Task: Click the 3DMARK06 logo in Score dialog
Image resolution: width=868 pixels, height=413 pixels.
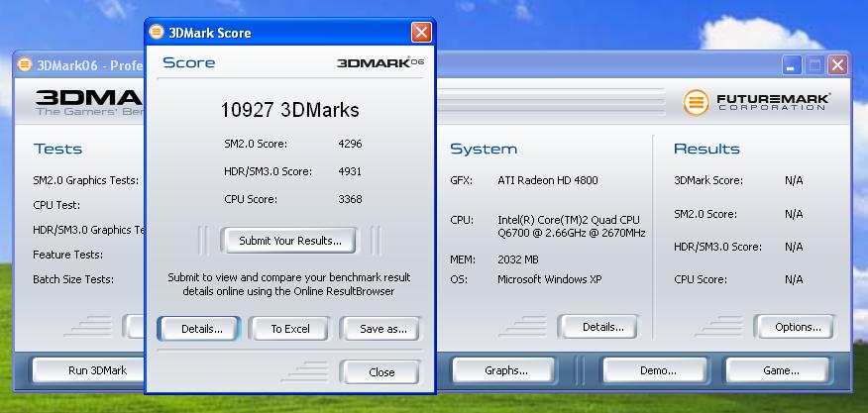Action: pos(380,62)
